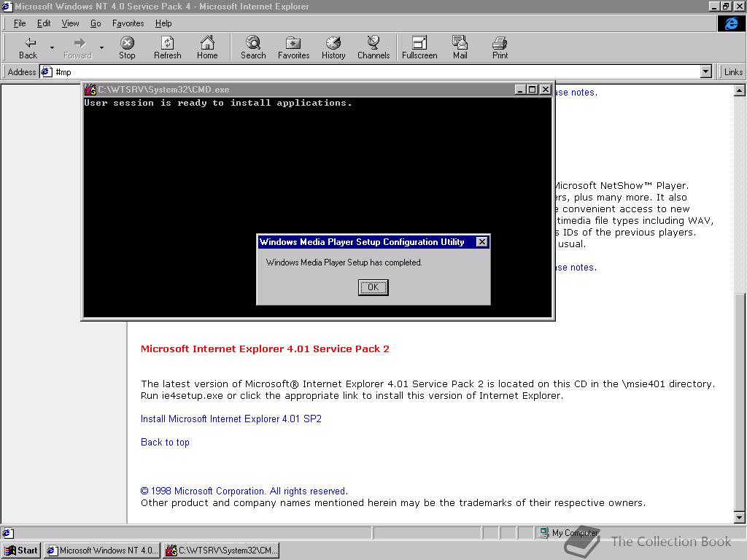The width and height of the screenshot is (747, 560).
Task: Refresh the page with the Refresh icon
Action: (167, 43)
